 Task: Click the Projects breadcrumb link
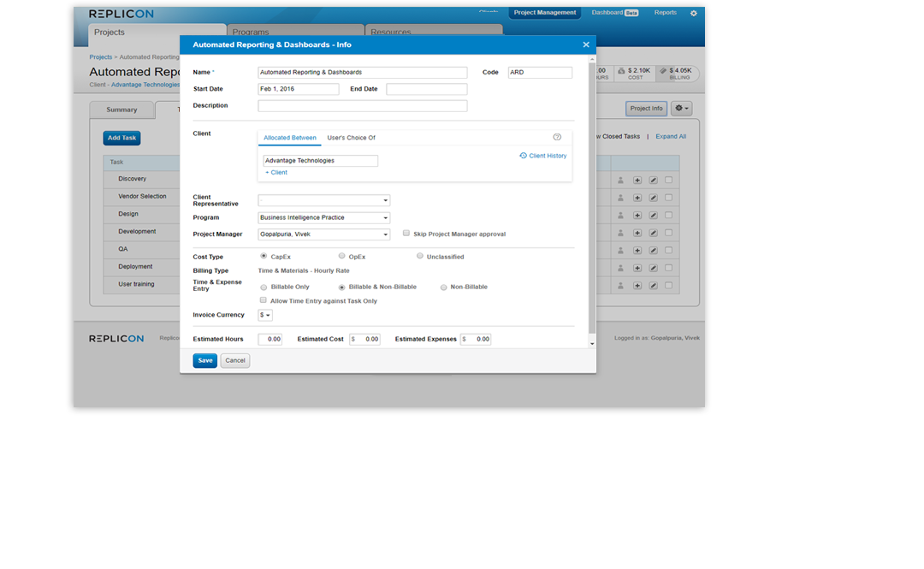click(x=101, y=57)
